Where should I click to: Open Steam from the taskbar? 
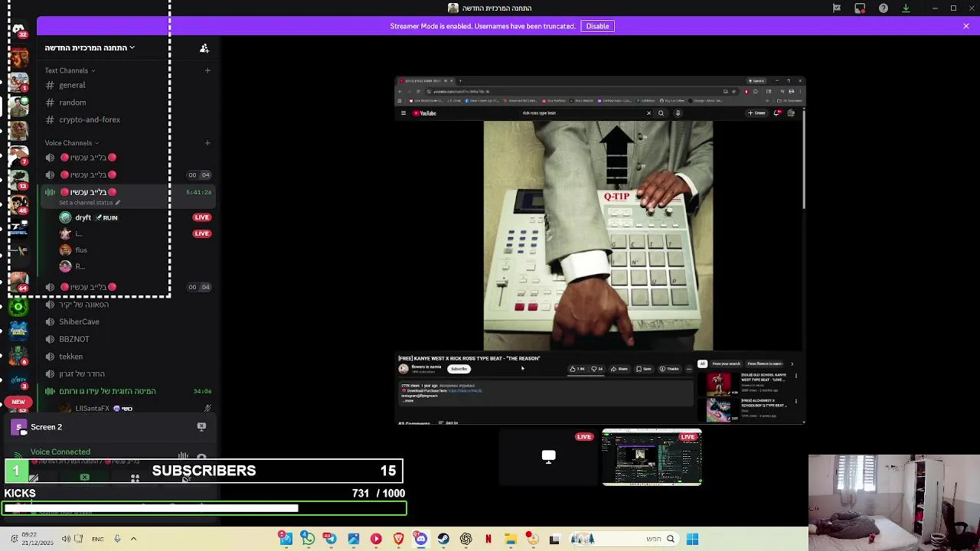pos(443,539)
